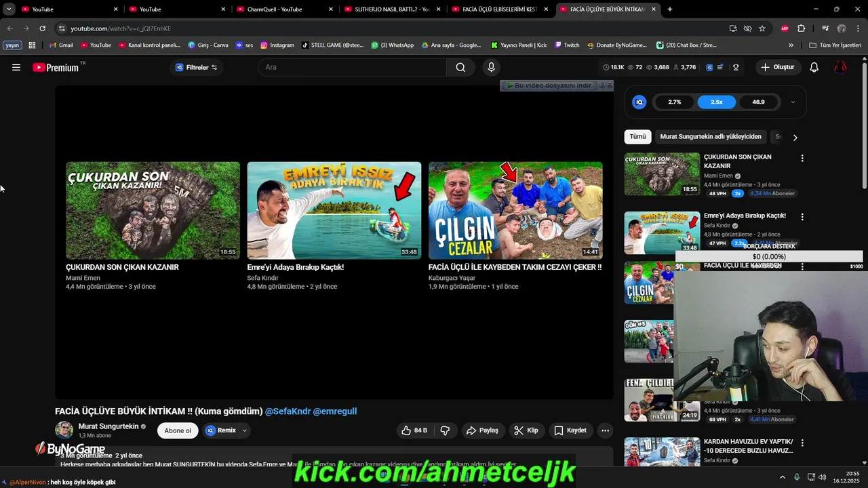Click the vidIQ icon in the stats bar
This screenshot has width=868, height=488.
tap(709, 67)
